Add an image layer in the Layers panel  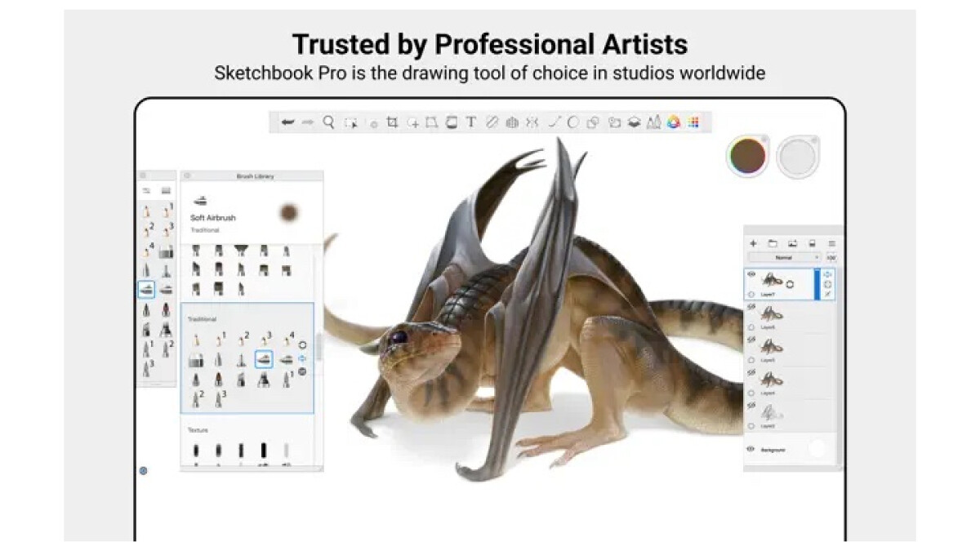coord(792,243)
